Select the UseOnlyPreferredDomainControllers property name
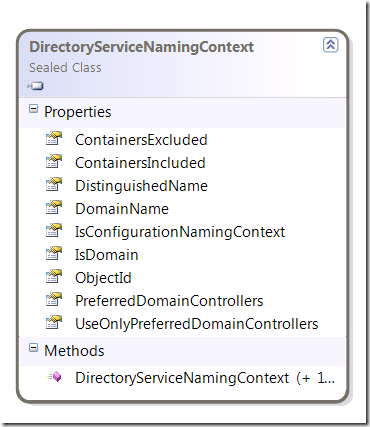The image size is (370, 427). click(x=197, y=324)
